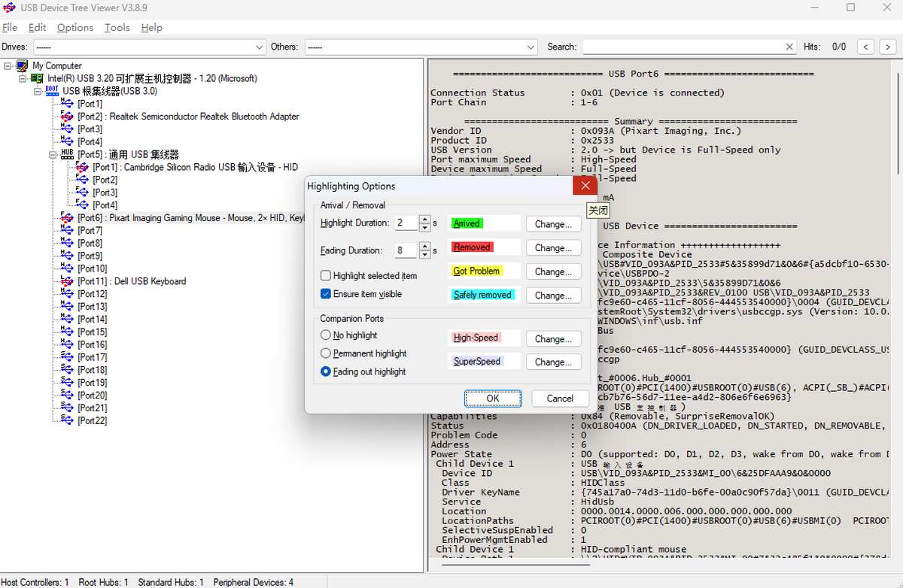
Task: Click the Port17 SuperSpeed icon
Action: pos(67,357)
